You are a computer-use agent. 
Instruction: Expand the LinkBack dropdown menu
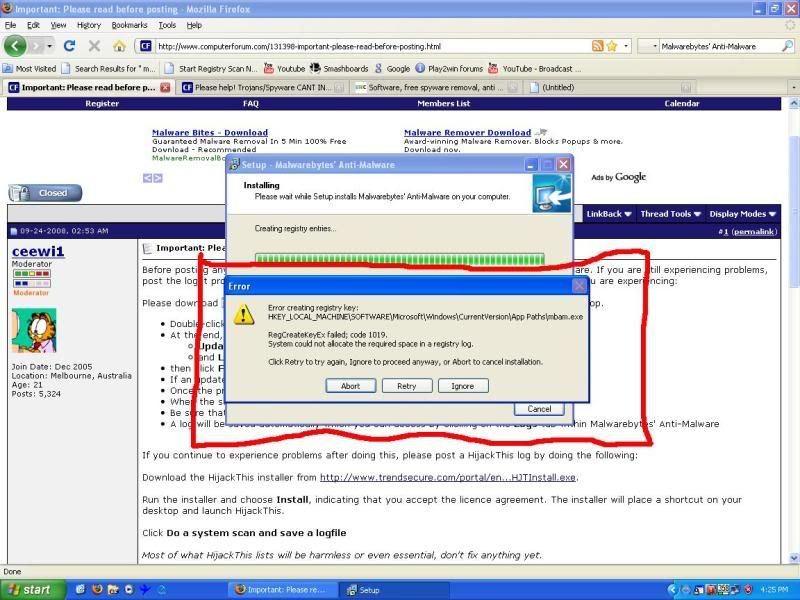click(x=609, y=214)
